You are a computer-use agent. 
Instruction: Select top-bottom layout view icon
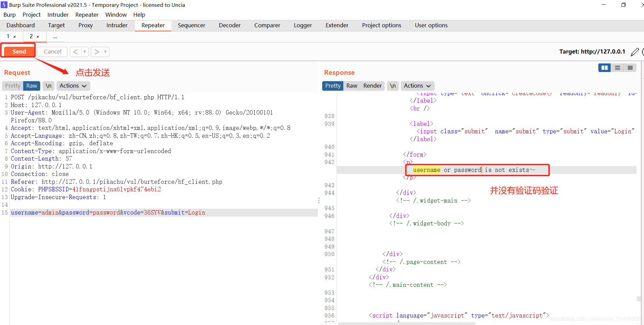617,68
